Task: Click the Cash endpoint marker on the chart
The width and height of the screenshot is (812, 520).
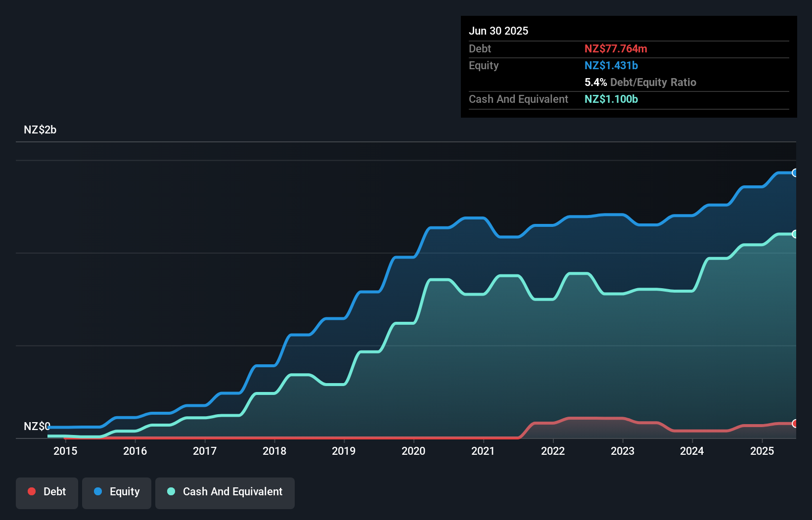Action: (795, 234)
